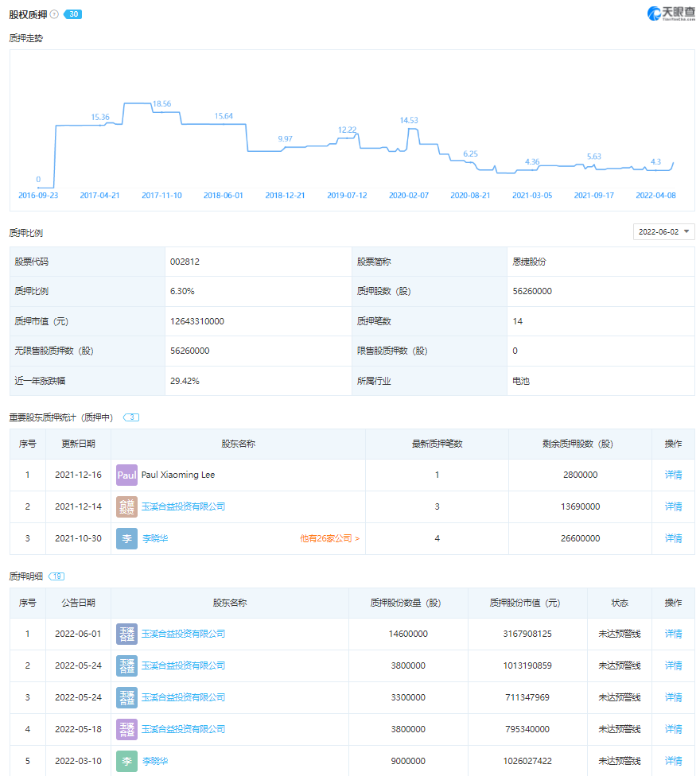
Task: Click the 19 count badge beside 质押明细
Action: (58, 576)
